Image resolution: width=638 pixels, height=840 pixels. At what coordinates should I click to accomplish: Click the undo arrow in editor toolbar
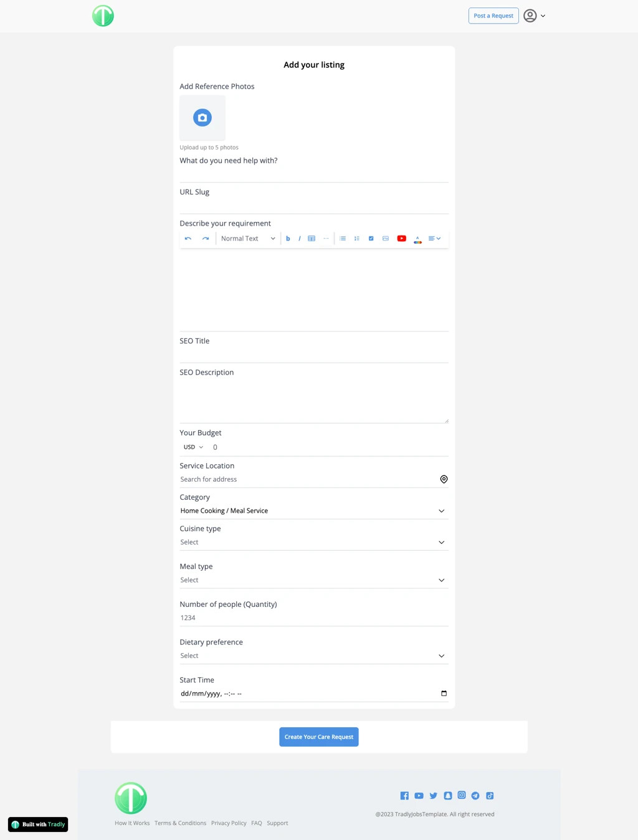click(188, 239)
